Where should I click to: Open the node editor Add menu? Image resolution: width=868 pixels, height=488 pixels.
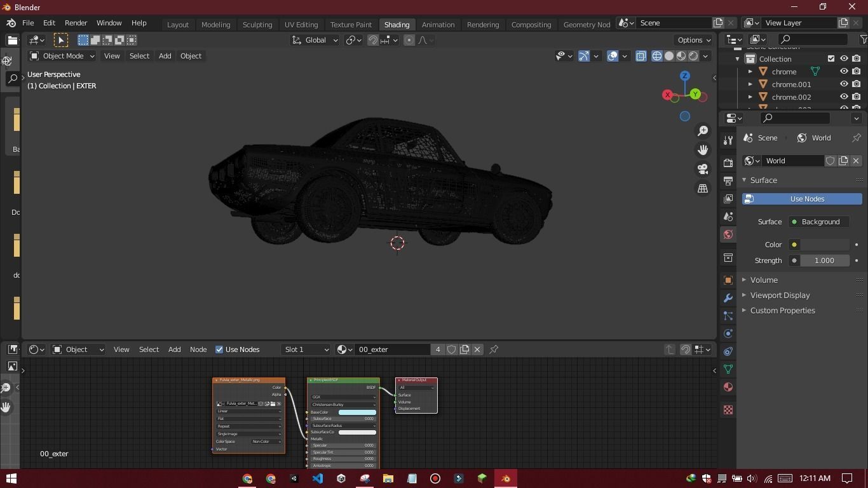tap(174, 349)
